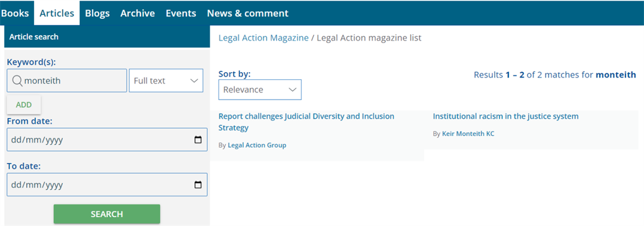The width and height of the screenshot is (644, 226).
Task: Open the To date calendar picker icon
Action: pyautogui.click(x=198, y=185)
